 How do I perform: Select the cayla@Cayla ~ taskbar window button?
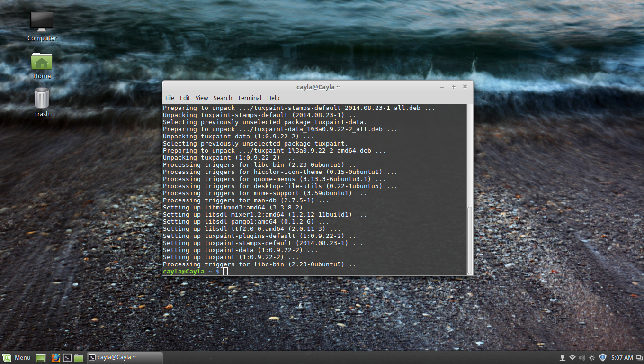pyautogui.click(x=124, y=358)
